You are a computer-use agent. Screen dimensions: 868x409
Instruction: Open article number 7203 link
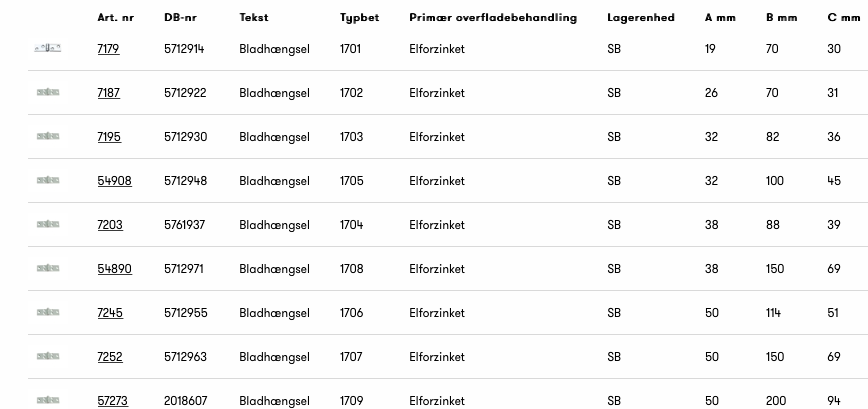coord(110,225)
